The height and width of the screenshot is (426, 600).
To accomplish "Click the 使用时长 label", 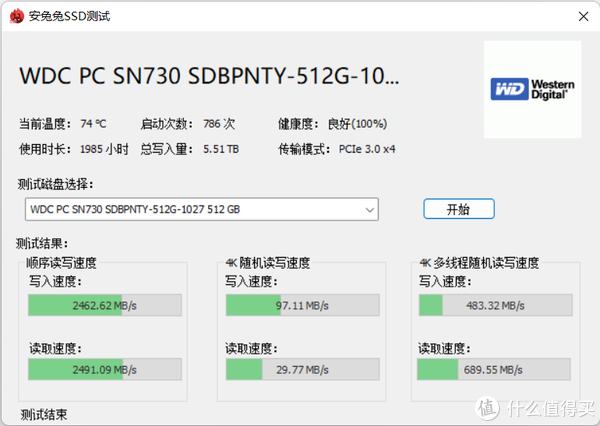I will (45, 149).
